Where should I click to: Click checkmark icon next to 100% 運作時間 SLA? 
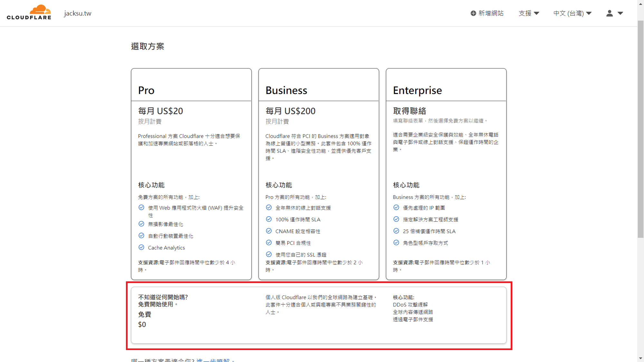[x=269, y=219]
